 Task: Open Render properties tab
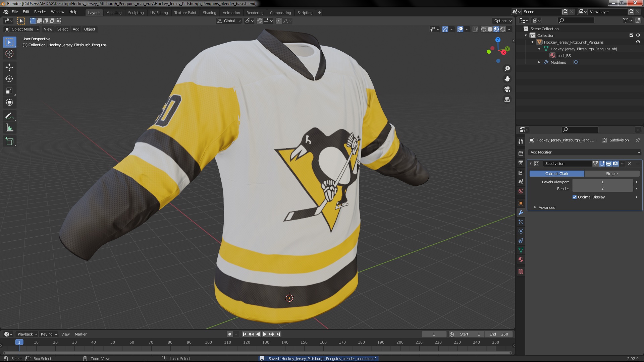tap(521, 153)
